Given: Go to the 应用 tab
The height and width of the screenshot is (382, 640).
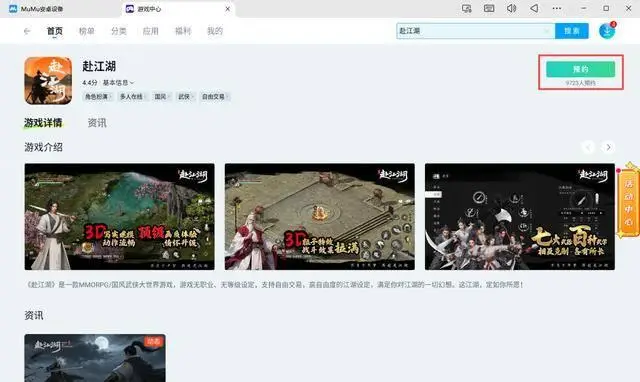Looking at the screenshot, I should pyautogui.click(x=151, y=31).
